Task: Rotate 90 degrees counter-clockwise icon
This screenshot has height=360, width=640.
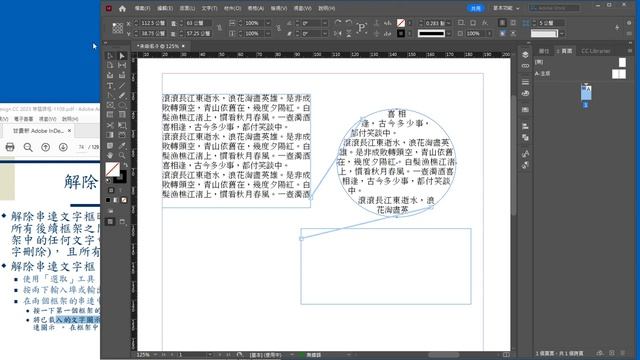Action: (x=349, y=23)
